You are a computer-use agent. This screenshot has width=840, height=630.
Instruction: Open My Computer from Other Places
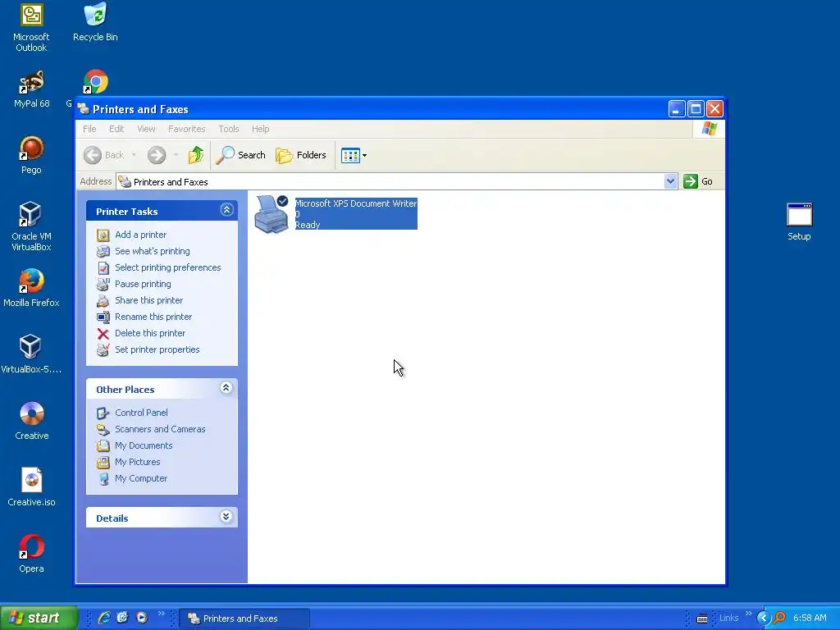[x=141, y=478]
